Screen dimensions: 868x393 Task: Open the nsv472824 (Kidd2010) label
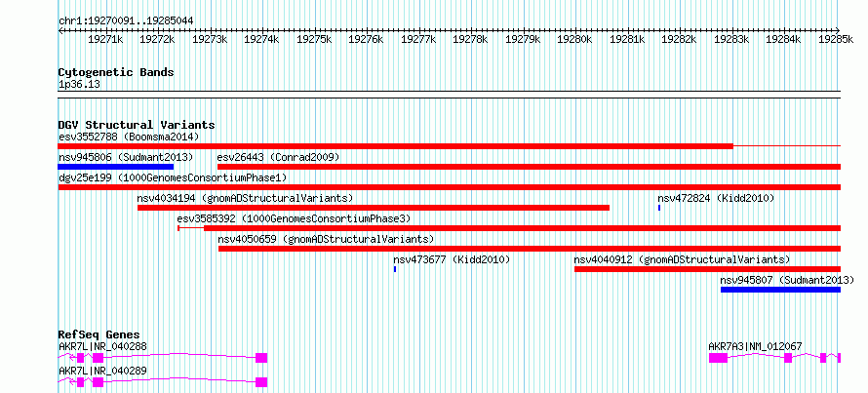[716, 198]
